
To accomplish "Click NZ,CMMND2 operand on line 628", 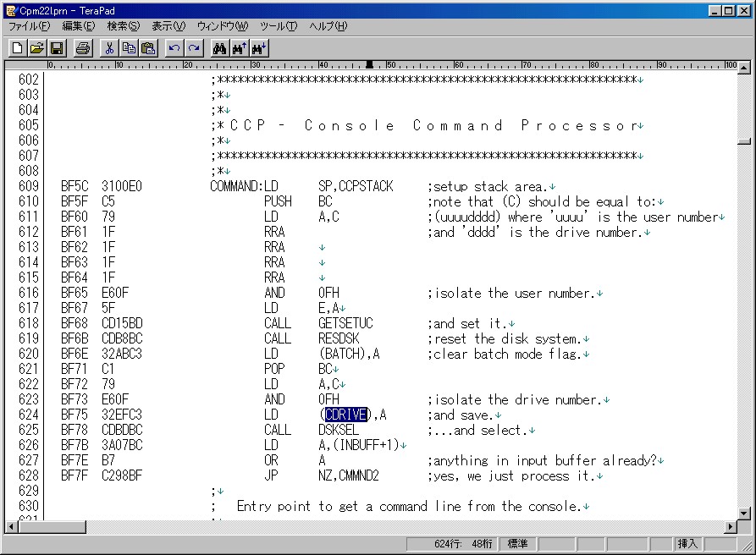I will tap(349, 475).
